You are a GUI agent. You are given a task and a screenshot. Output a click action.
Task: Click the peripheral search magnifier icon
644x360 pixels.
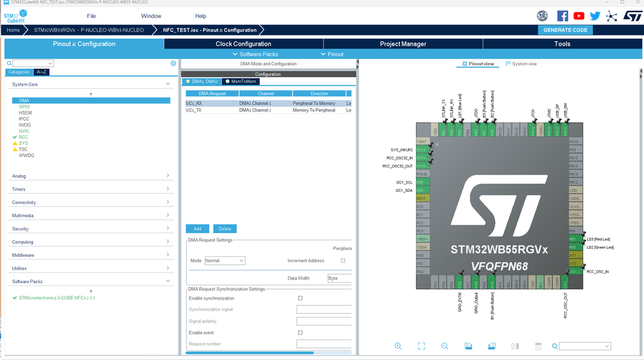[9, 63]
